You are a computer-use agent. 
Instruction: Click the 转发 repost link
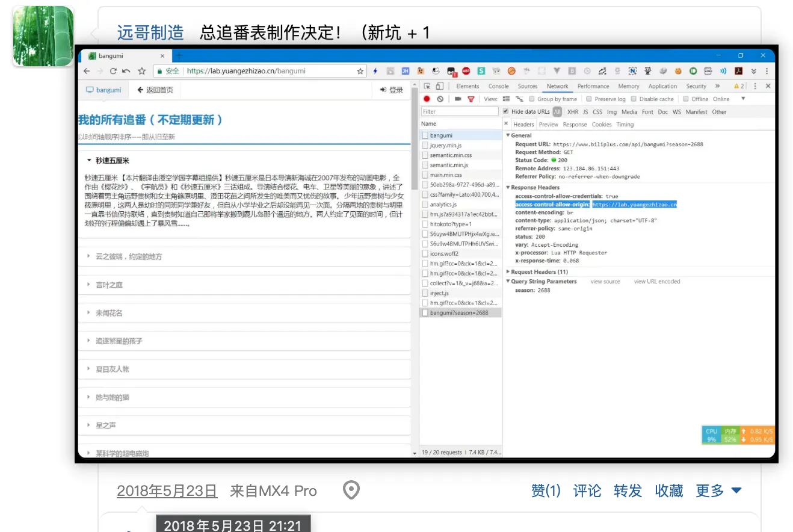click(x=628, y=490)
